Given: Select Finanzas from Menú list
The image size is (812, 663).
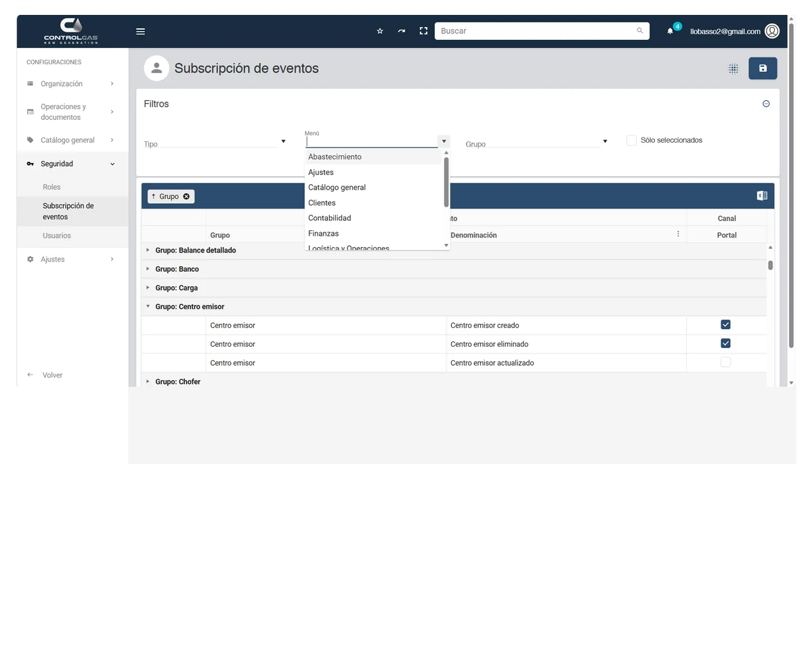Looking at the screenshot, I should [373, 234].
